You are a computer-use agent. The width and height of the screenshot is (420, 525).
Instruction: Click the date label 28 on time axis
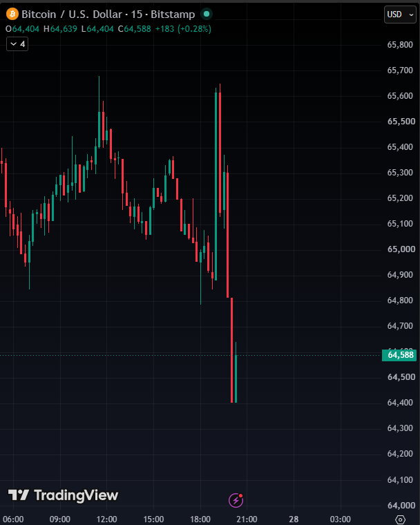pyautogui.click(x=294, y=519)
